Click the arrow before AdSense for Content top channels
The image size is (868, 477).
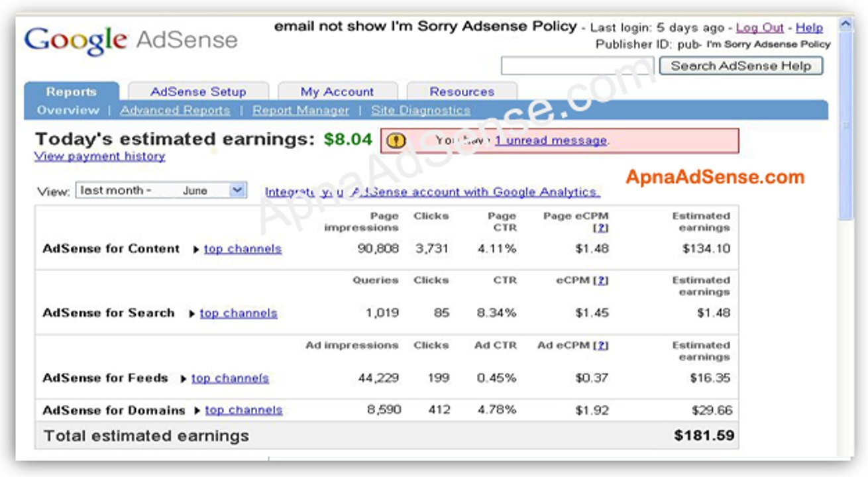(196, 250)
